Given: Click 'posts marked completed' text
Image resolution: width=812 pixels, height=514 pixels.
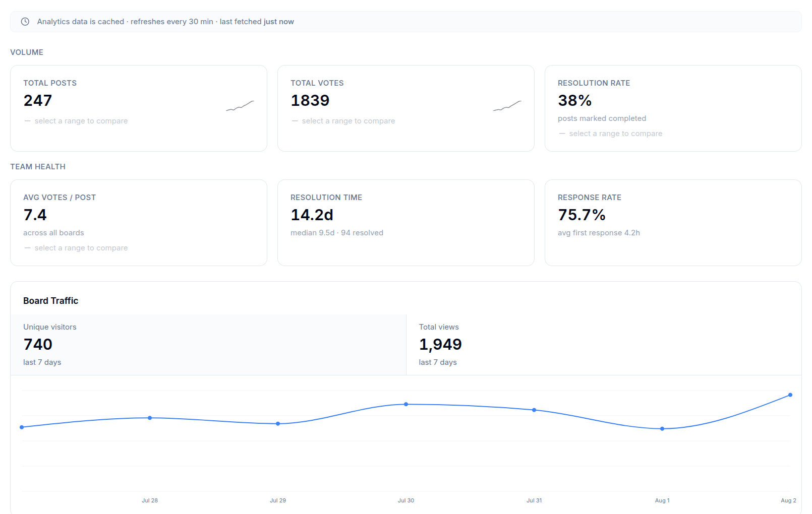Looking at the screenshot, I should [x=602, y=118].
